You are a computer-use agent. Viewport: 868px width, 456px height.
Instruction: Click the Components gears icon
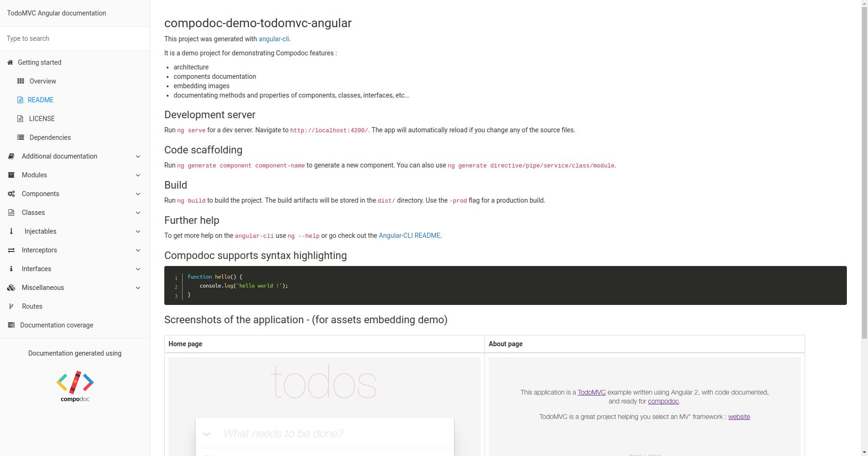click(x=11, y=194)
